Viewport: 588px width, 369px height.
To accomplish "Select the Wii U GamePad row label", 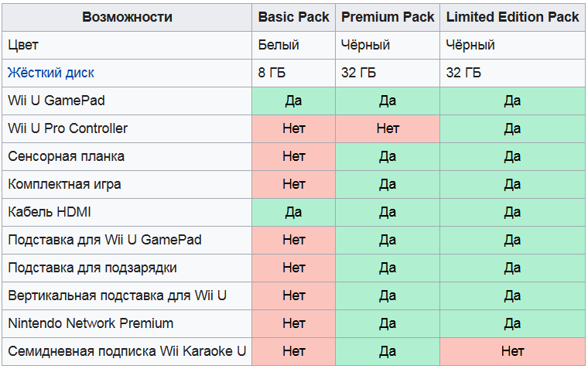I will click(x=56, y=101).
